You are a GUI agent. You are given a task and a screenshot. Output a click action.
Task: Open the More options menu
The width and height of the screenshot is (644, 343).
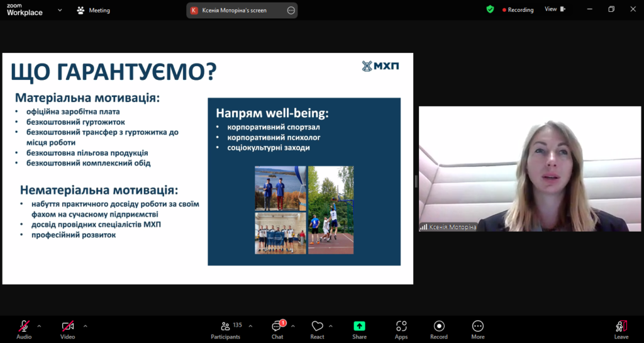click(x=478, y=329)
